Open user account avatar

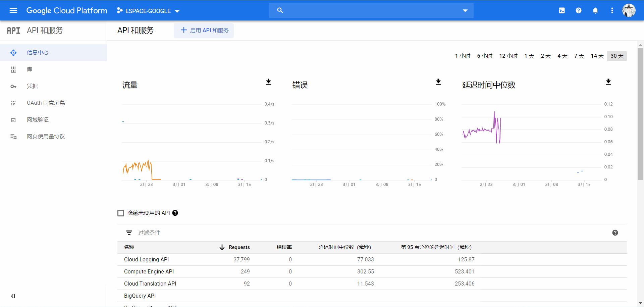click(x=629, y=10)
